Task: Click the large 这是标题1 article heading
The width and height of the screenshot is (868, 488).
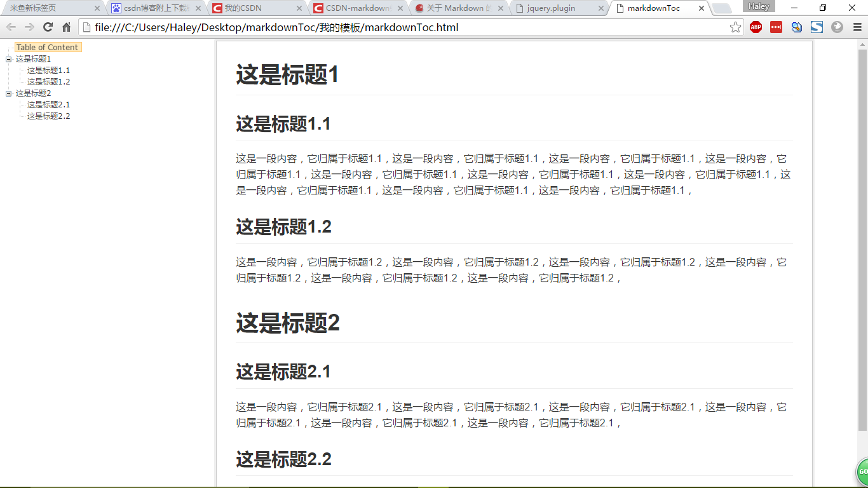Action: [287, 75]
